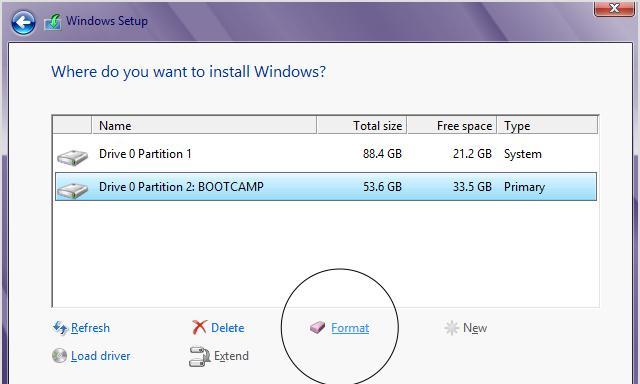Click the Extend partition icon
640x384 pixels.
tap(199, 356)
